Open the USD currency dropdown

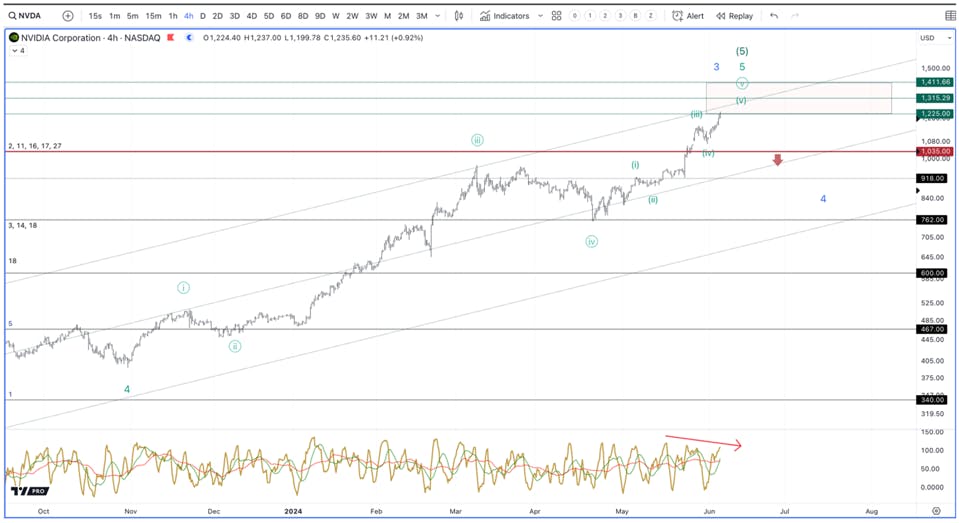click(936, 38)
